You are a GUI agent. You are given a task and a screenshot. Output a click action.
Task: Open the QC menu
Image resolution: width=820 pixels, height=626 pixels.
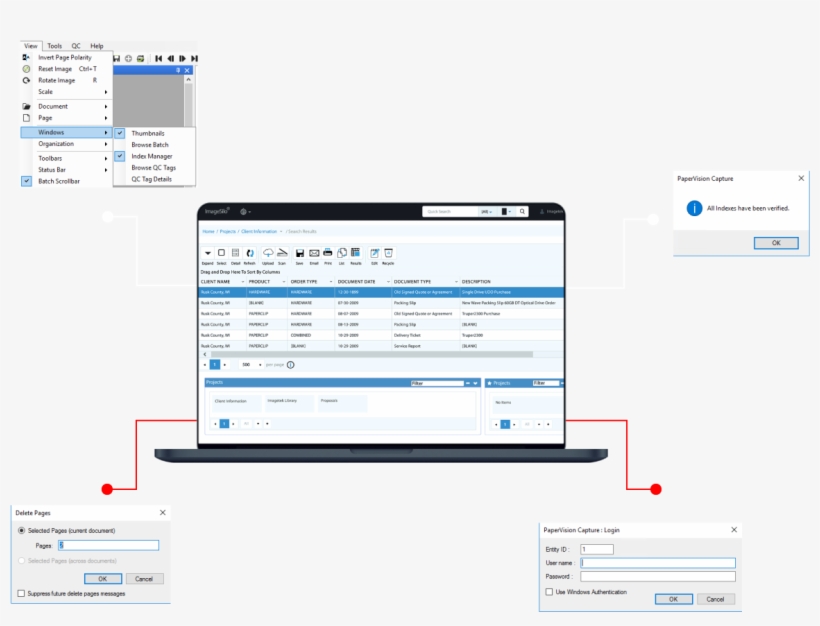pos(76,46)
